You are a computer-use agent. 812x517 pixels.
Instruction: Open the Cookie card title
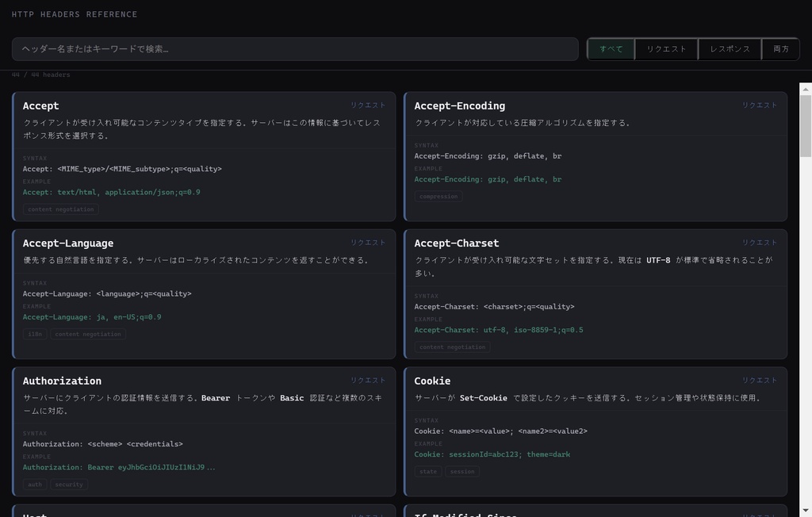(432, 381)
